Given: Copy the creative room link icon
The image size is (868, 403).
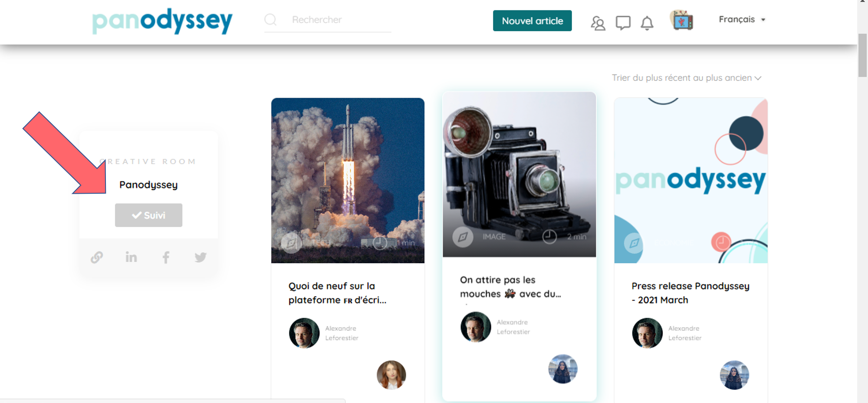Looking at the screenshot, I should click(x=97, y=257).
